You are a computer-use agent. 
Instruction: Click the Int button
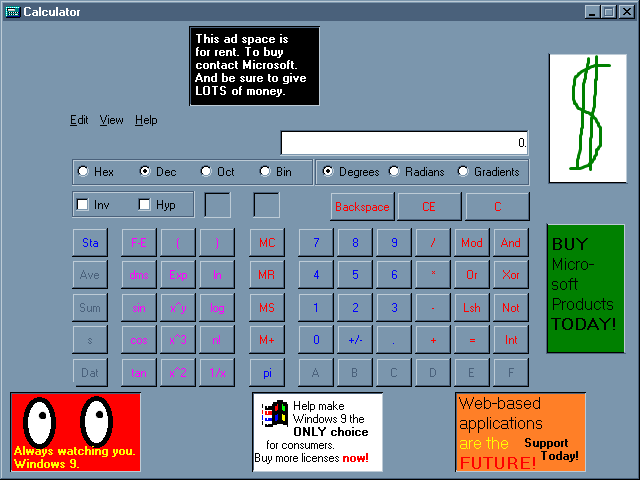point(511,340)
